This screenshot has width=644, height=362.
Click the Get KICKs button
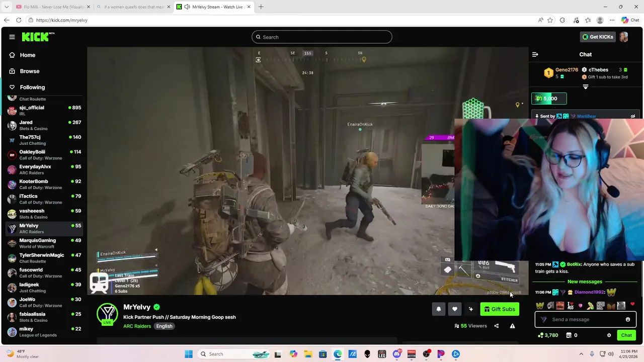tap(598, 37)
